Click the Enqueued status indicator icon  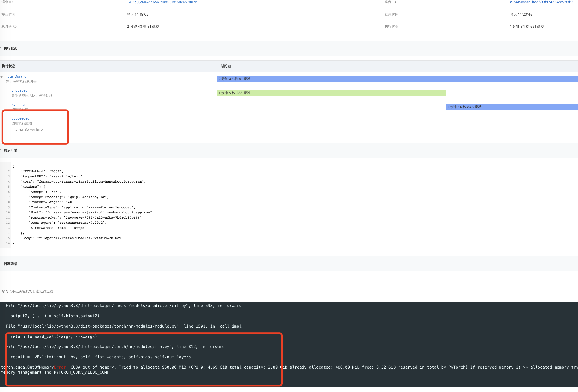click(19, 90)
